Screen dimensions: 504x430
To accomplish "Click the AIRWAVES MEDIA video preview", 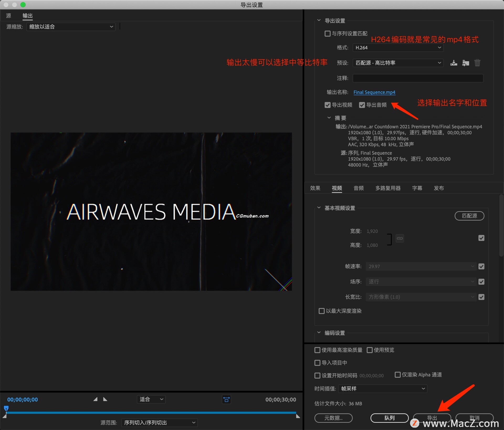I will (151, 212).
